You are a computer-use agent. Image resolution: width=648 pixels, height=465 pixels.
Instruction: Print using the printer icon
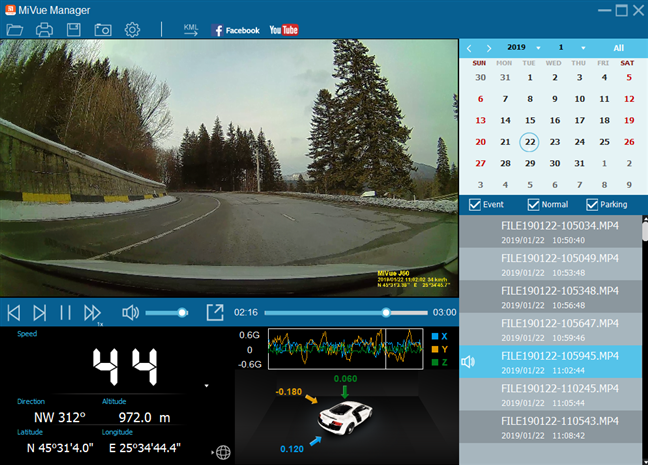pyautogui.click(x=44, y=30)
